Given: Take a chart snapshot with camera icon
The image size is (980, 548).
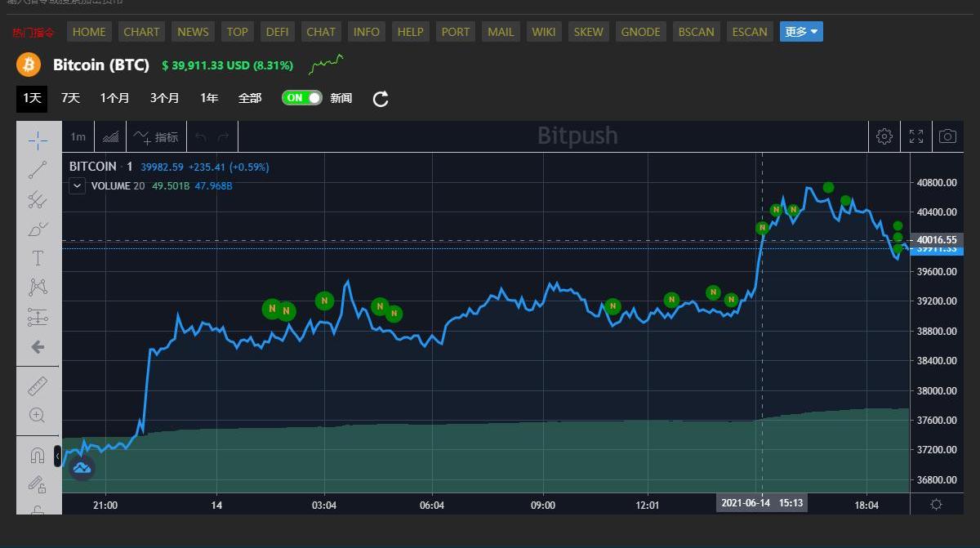Looking at the screenshot, I should (x=947, y=136).
